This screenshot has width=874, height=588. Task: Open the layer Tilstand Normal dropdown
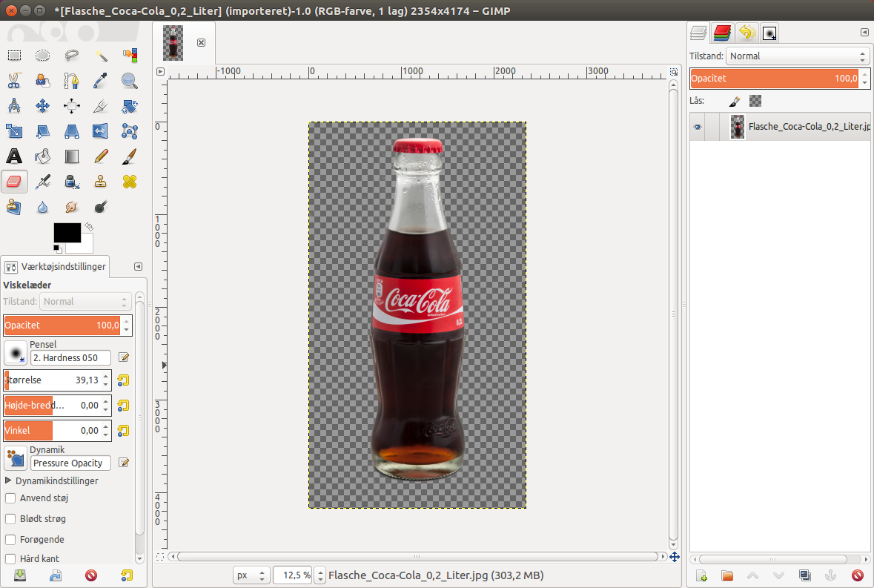pos(798,56)
